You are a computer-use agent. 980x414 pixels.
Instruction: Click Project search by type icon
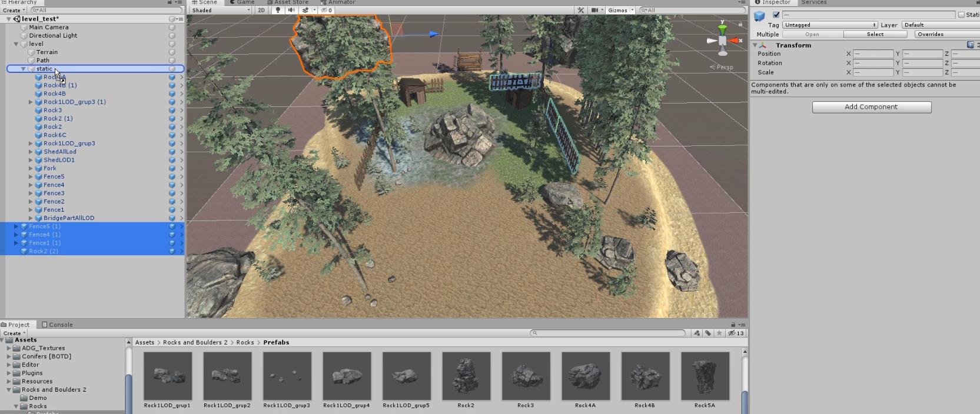point(697,333)
